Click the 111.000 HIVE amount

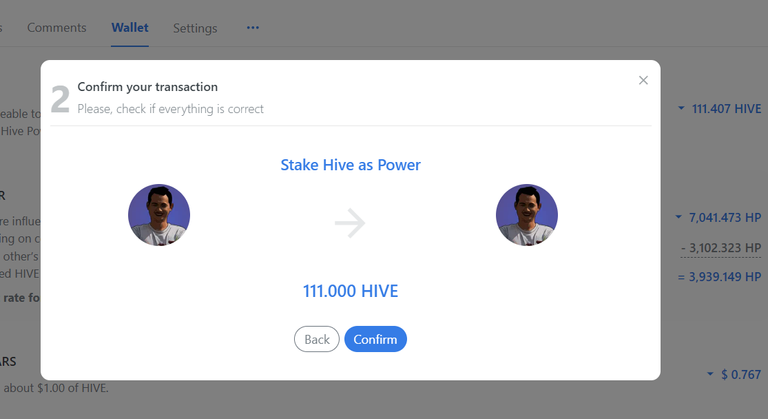pyautogui.click(x=350, y=291)
